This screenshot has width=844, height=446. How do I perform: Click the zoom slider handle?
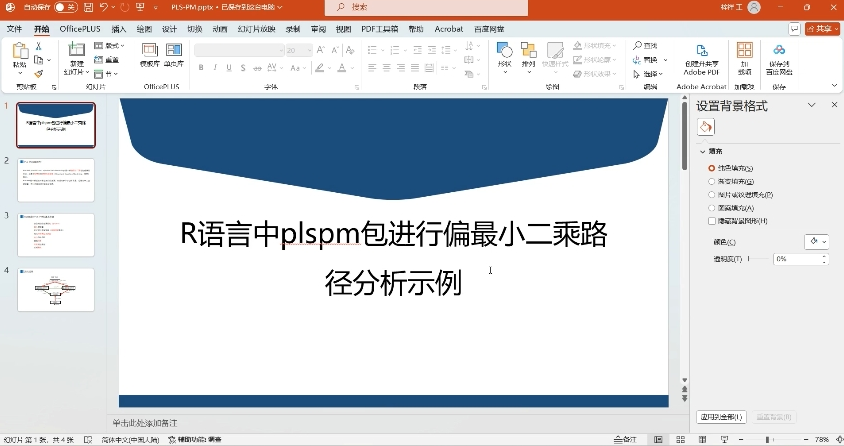point(767,440)
